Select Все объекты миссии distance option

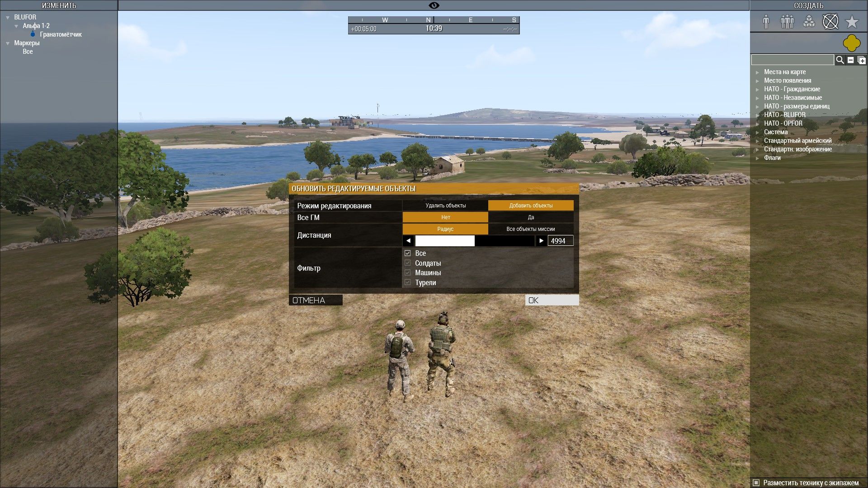[x=531, y=229]
